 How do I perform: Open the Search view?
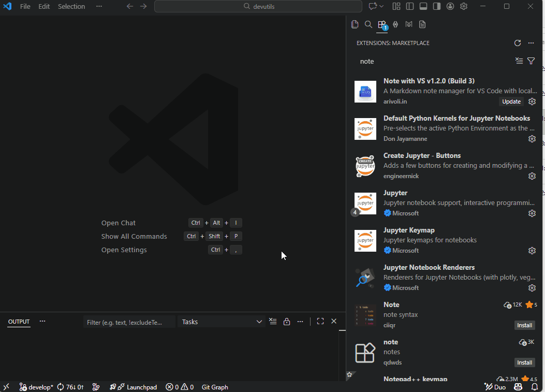tap(369, 24)
